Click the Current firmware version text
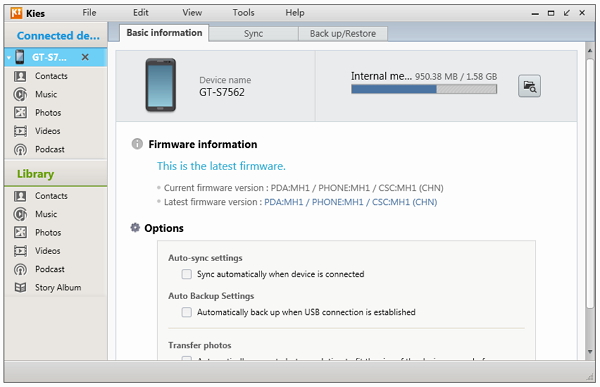 pos(303,188)
